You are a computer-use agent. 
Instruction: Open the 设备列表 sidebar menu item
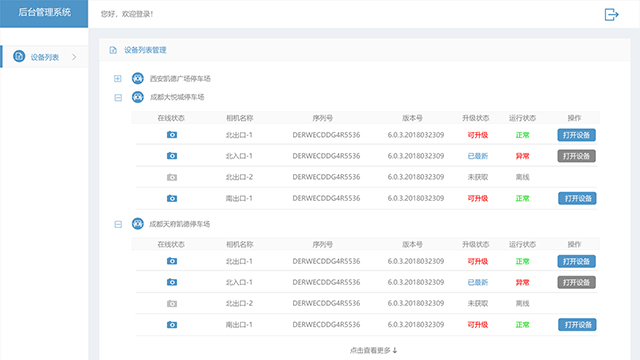coord(44,57)
